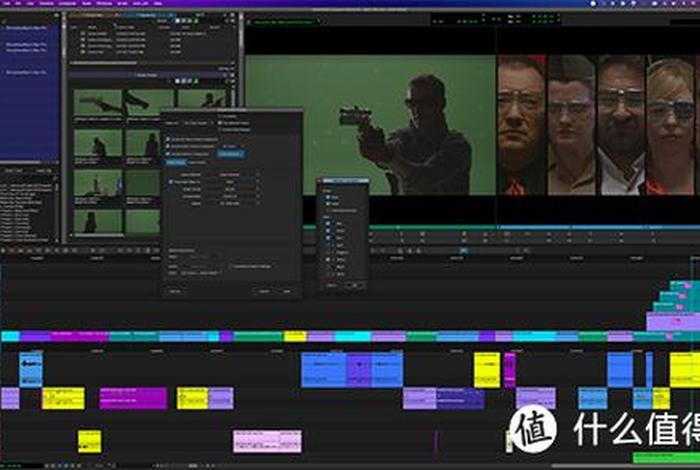The height and width of the screenshot is (470, 700).
Task: Toggle the third checkbox beside the blue highlighted dropdown
Action: pos(167,154)
